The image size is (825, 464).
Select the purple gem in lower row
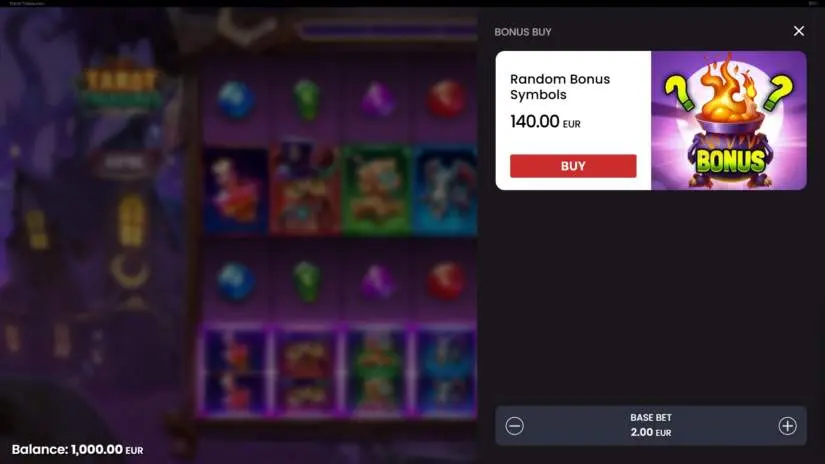[x=377, y=281]
